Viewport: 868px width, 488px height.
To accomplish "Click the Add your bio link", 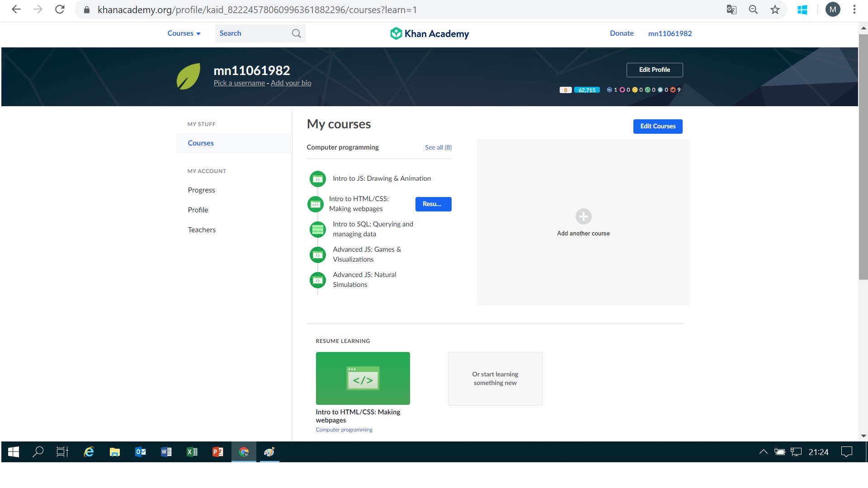I will [x=291, y=83].
